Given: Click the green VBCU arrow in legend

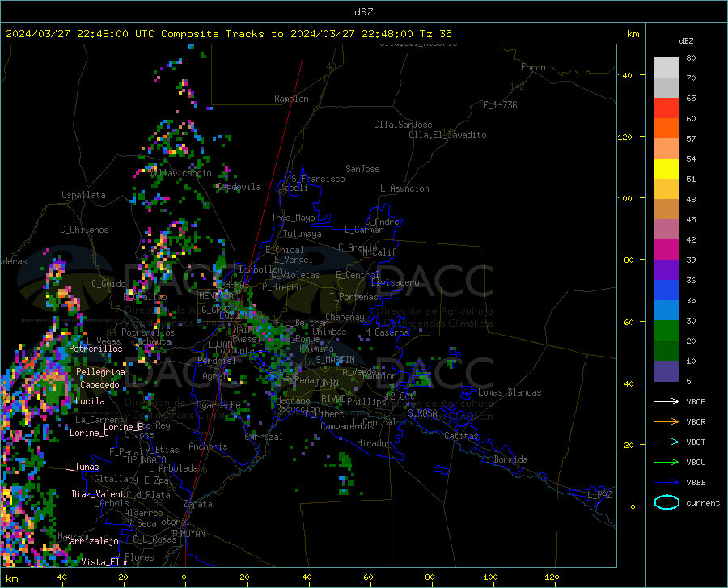Looking at the screenshot, I should coord(667,463).
